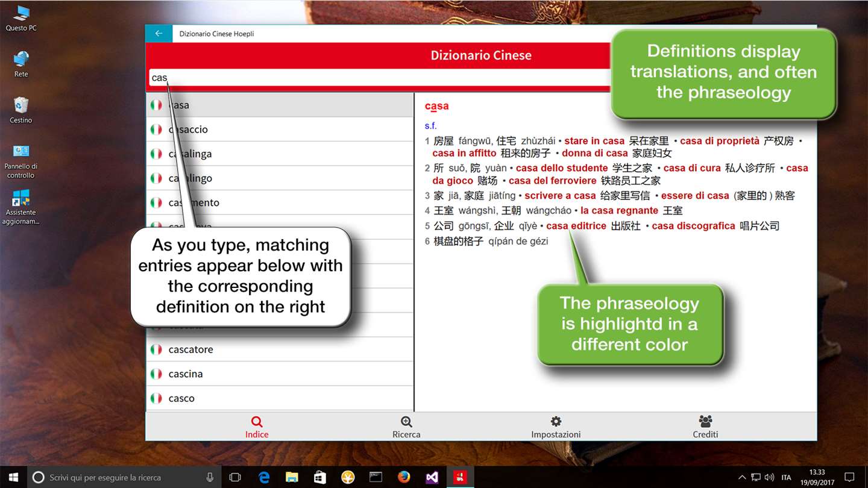Open the Windows Start menu
Image resolution: width=868 pixels, height=488 pixels.
(x=13, y=477)
